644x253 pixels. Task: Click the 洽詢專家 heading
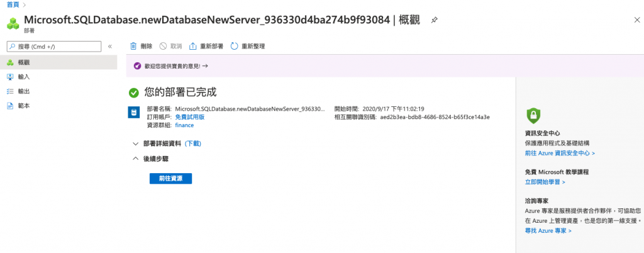pos(536,201)
